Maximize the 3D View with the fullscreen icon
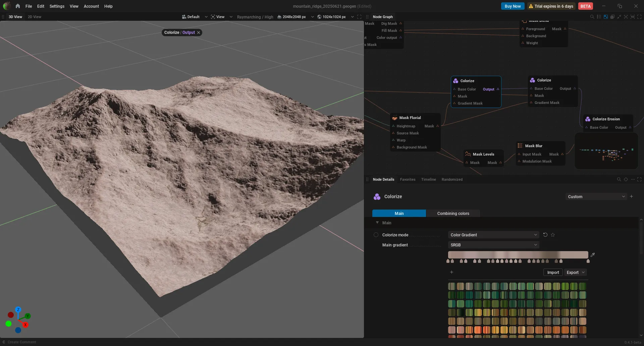 click(359, 17)
